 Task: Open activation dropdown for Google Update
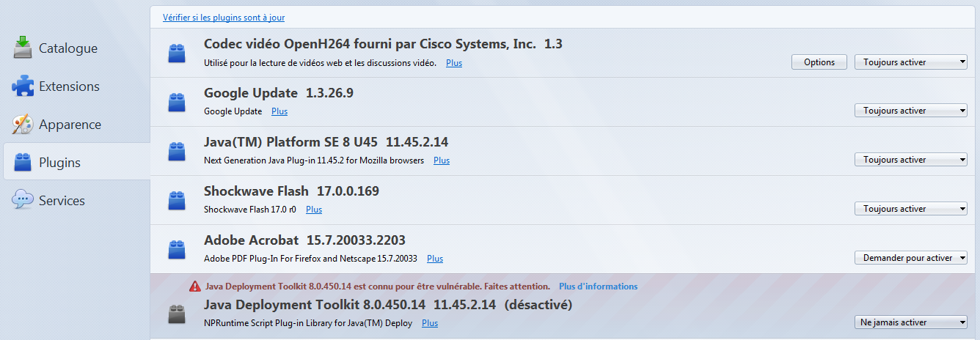pos(911,111)
